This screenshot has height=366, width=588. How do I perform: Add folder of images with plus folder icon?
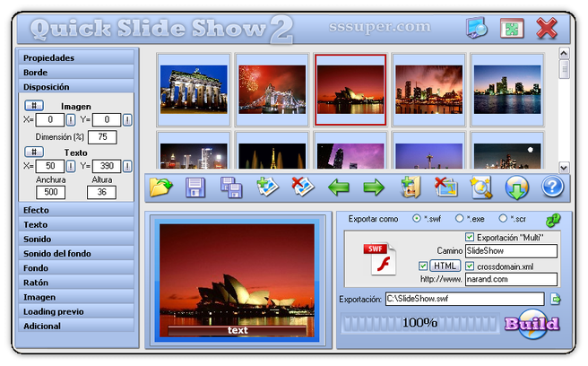410,187
